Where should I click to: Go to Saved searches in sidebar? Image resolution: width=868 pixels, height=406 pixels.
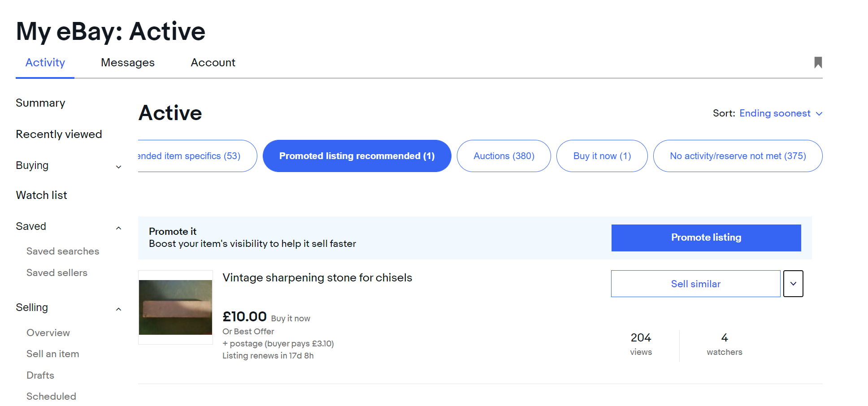point(63,251)
